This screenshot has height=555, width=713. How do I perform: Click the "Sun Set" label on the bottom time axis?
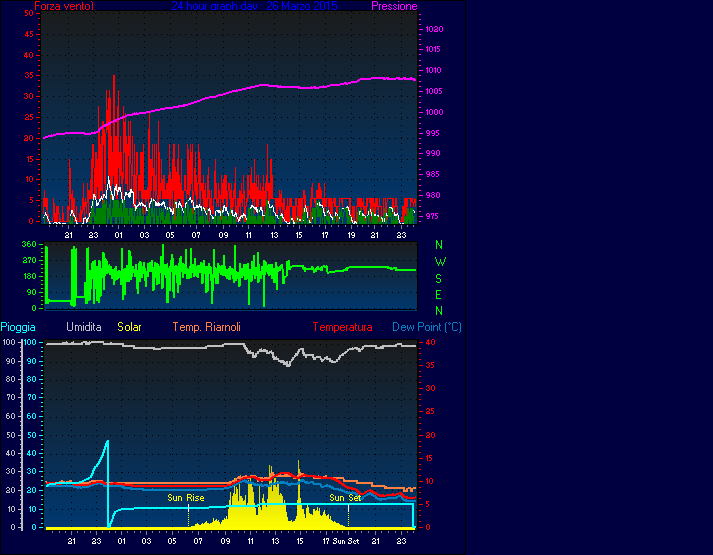click(346, 541)
